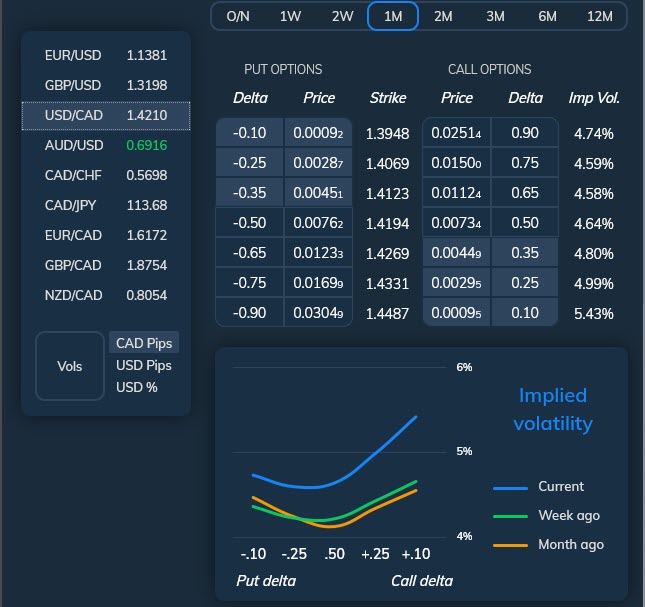The height and width of the screenshot is (607, 645).
Task: Select the 1M tenor tab
Action: coord(393,16)
